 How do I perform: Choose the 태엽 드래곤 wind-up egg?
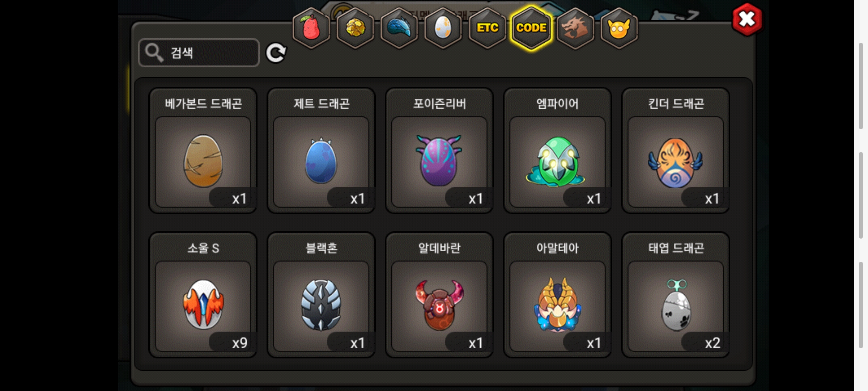[676, 295]
